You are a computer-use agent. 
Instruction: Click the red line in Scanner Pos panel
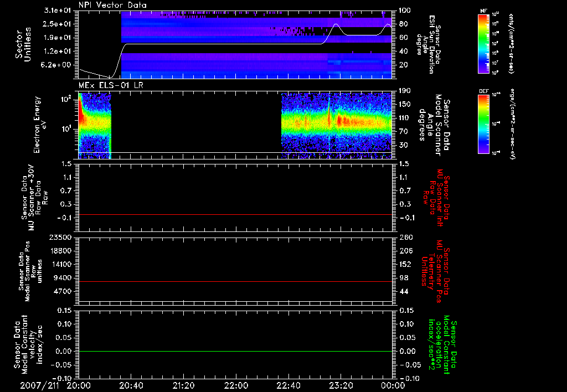pyautogui.click(x=235, y=281)
